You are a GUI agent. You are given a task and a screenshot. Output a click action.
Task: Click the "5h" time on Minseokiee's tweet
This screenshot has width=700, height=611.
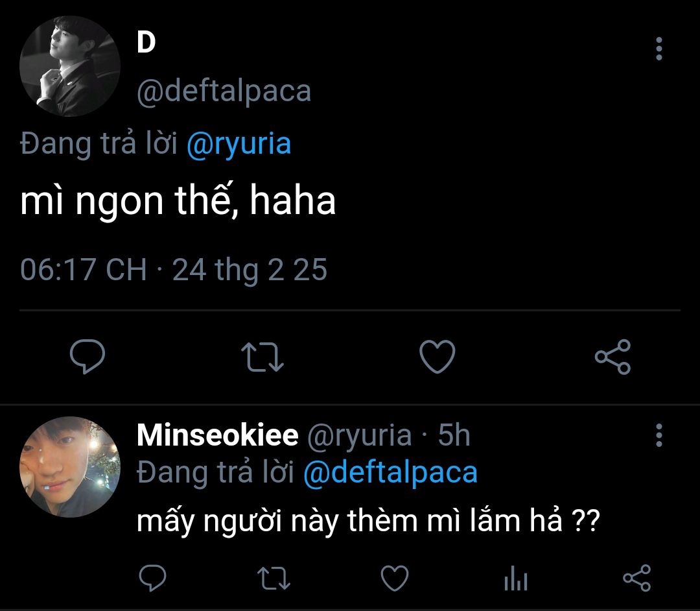454,436
